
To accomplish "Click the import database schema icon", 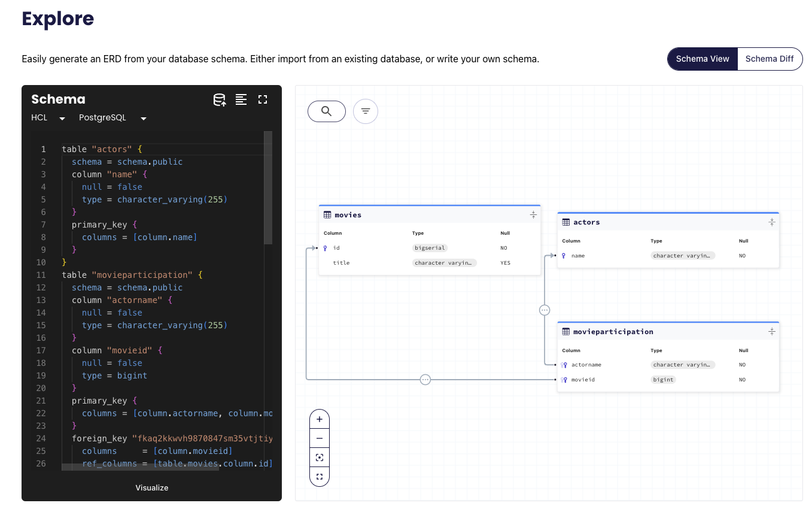I will [x=220, y=99].
